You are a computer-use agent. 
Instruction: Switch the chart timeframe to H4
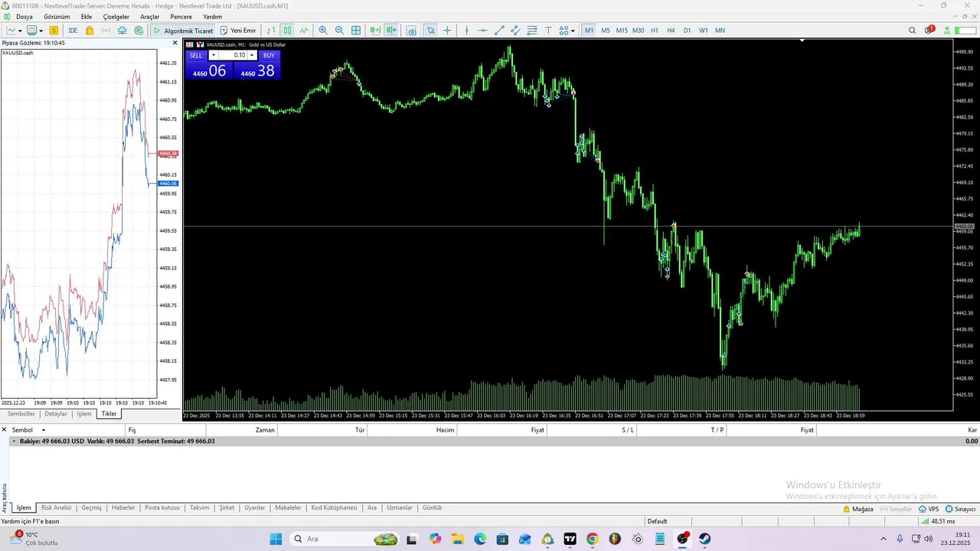tap(671, 31)
